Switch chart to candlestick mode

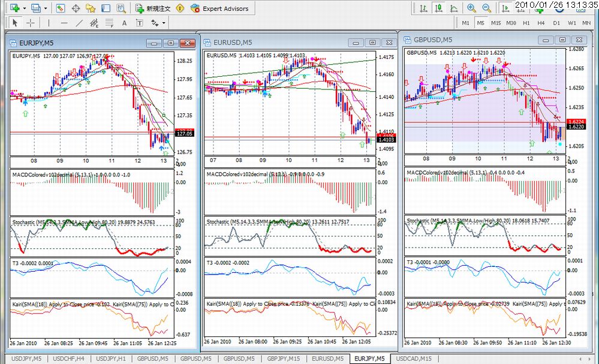tap(439, 8)
